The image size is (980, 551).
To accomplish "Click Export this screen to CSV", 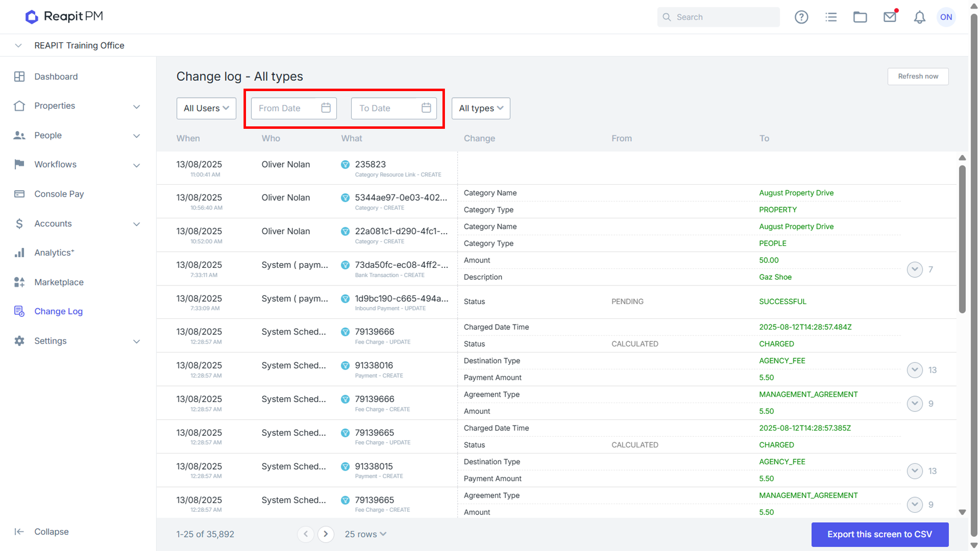I will click(x=880, y=534).
